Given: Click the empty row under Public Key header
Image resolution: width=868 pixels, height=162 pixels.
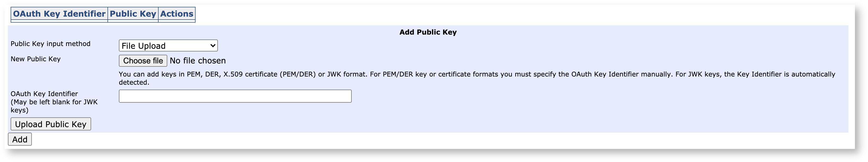Looking at the screenshot, I should click(133, 21).
